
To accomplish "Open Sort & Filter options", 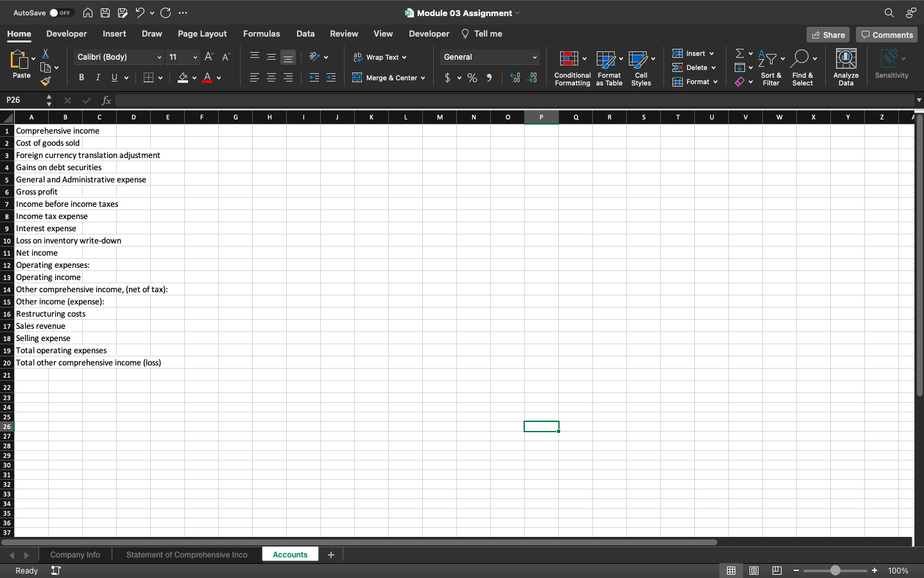I will pyautogui.click(x=771, y=67).
